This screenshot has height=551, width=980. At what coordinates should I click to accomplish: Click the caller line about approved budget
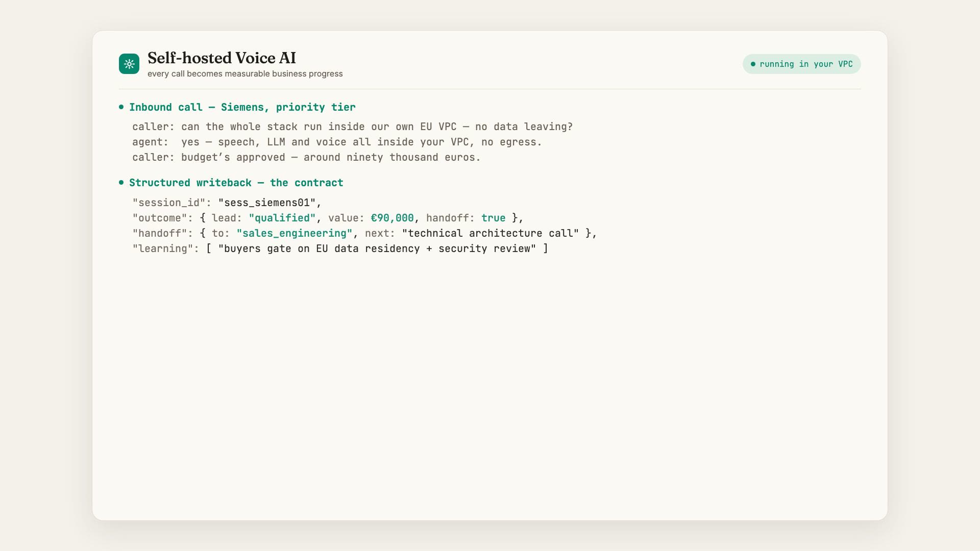pyautogui.click(x=306, y=157)
